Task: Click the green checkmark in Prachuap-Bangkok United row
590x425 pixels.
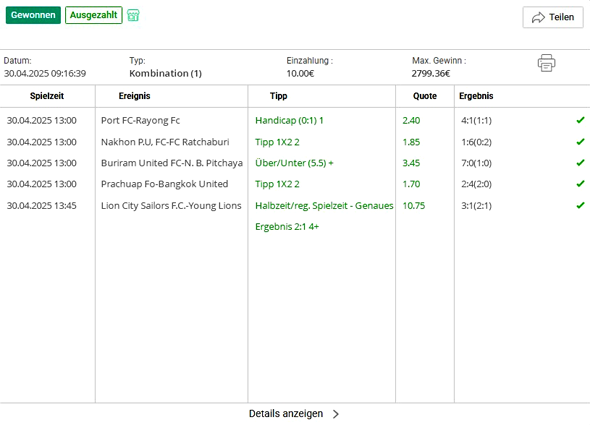Action: [x=580, y=184]
